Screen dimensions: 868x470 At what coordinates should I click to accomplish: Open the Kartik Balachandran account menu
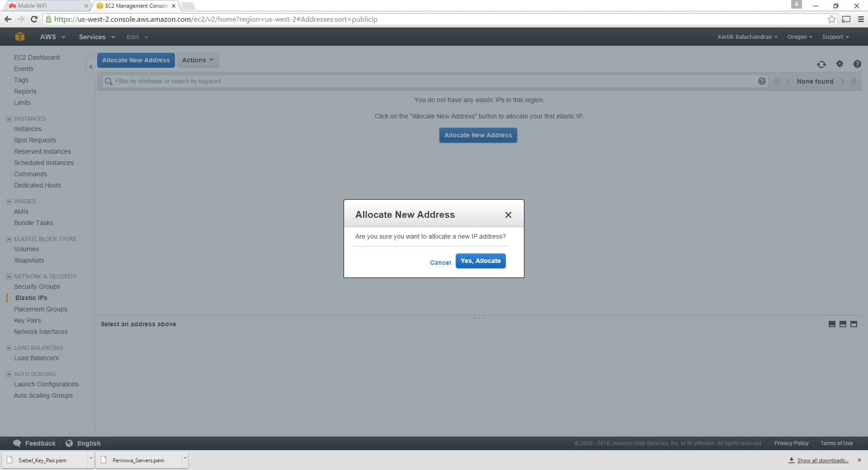(x=747, y=37)
